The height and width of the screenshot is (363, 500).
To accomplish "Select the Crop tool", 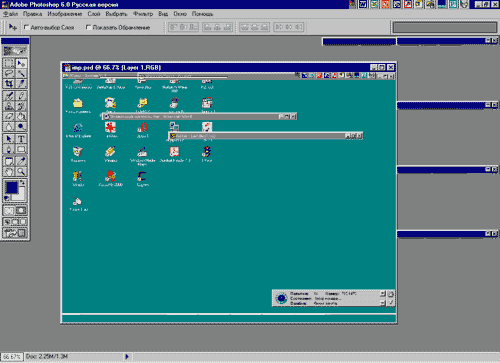I will (x=9, y=83).
